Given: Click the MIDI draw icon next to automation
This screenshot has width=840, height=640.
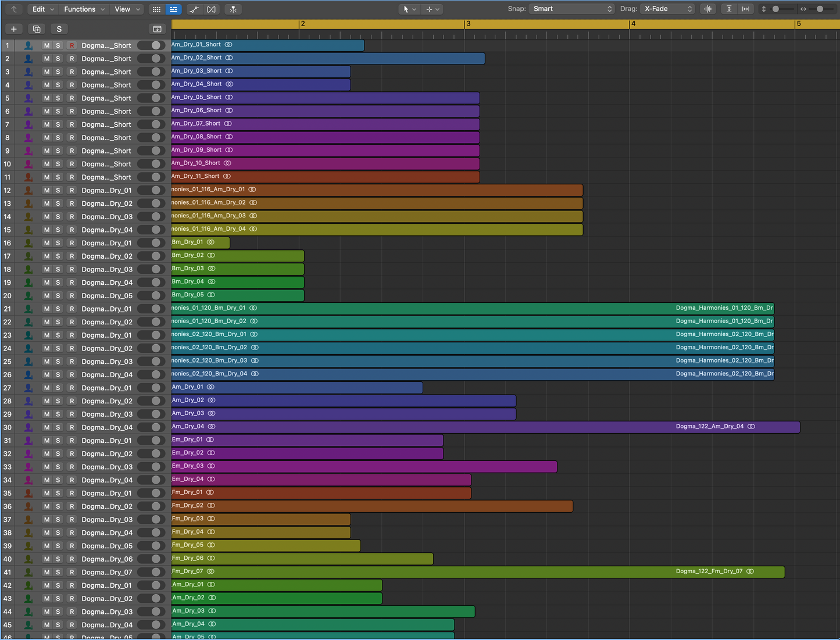Looking at the screenshot, I should point(210,9).
